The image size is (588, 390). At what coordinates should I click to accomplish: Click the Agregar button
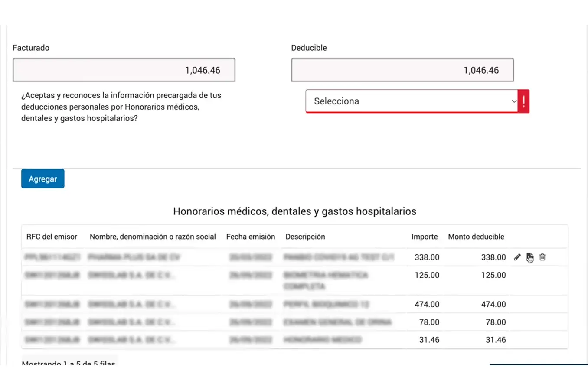(x=42, y=179)
